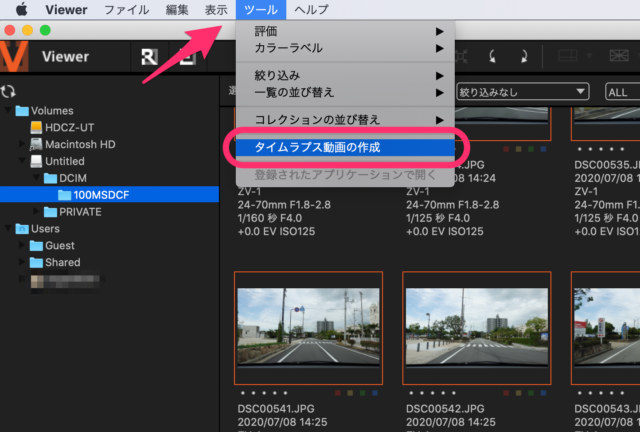Open the 評価 submenu
This screenshot has width=640, height=432.
[x=345, y=31]
